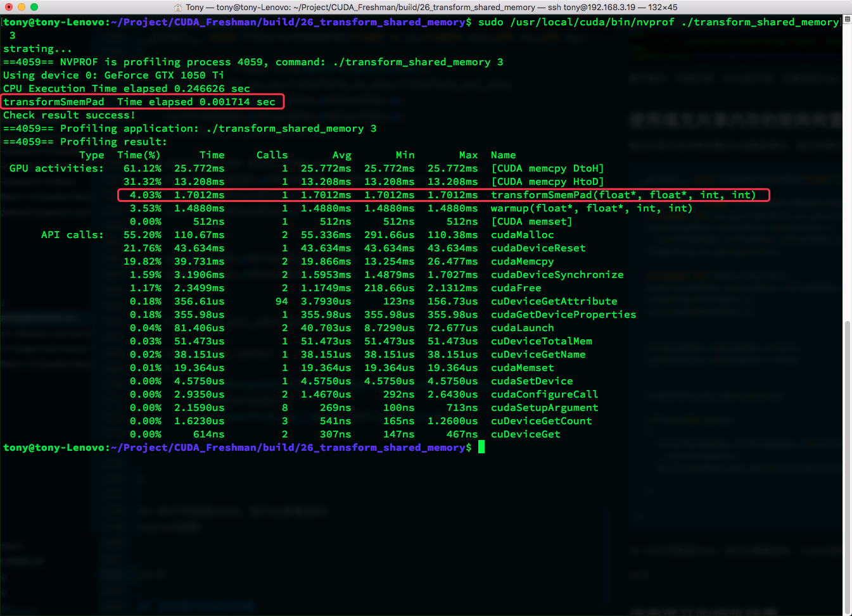Click the warmup(float*, float*, int, int) entry
Image resolution: width=852 pixels, height=616 pixels.
click(x=591, y=208)
